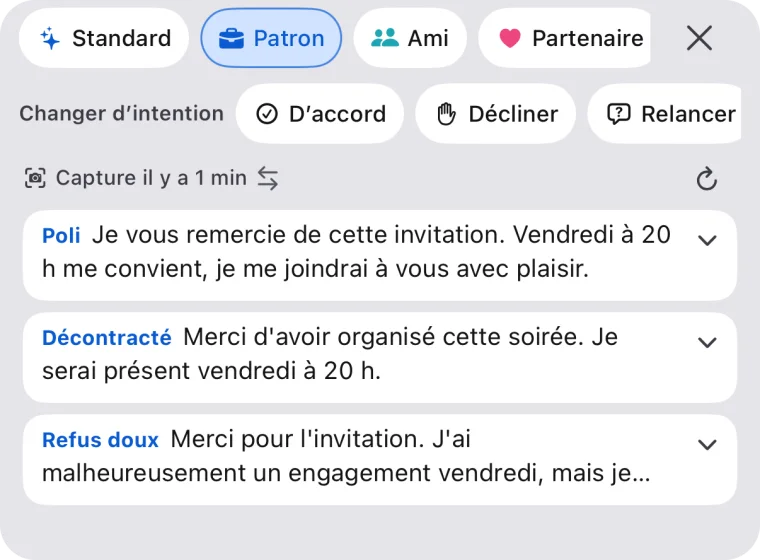Click the checkmark circle icon on D'accord
Viewport: 760px width, 560px height.
pyautogui.click(x=267, y=114)
